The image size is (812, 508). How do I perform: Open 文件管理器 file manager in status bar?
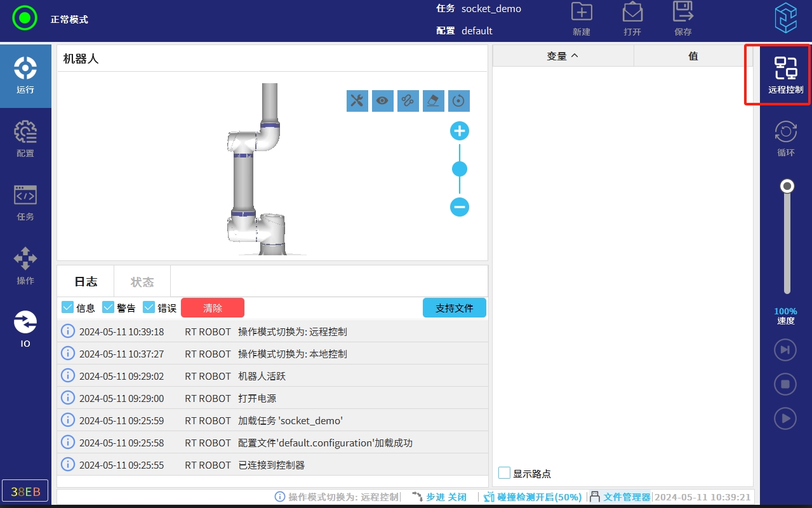coord(626,497)
